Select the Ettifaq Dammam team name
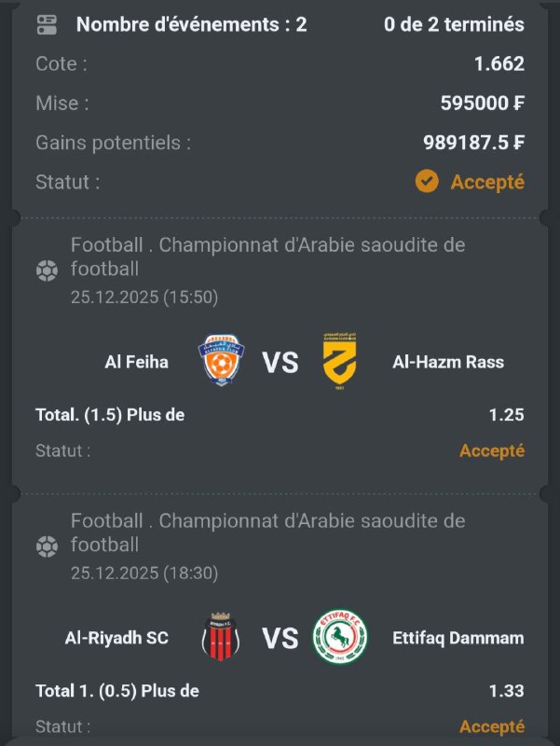The width and height of the screenshot is (560, 746). (458, 638)
